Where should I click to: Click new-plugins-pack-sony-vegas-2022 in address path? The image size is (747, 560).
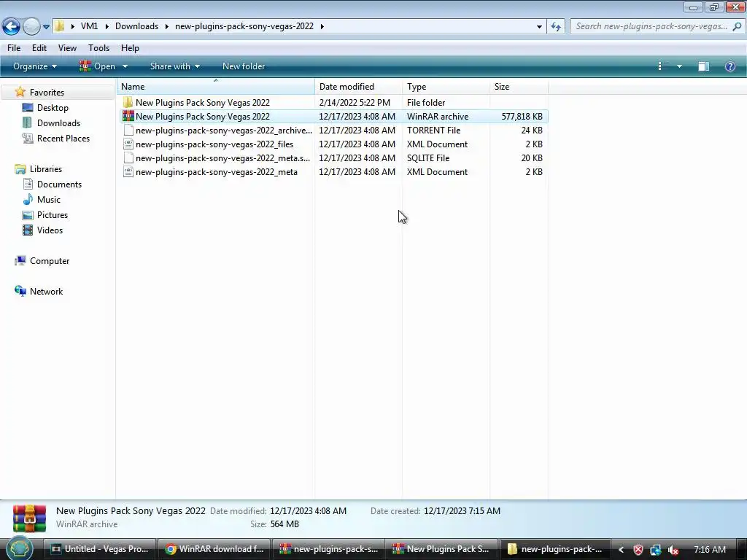[244, 26]
